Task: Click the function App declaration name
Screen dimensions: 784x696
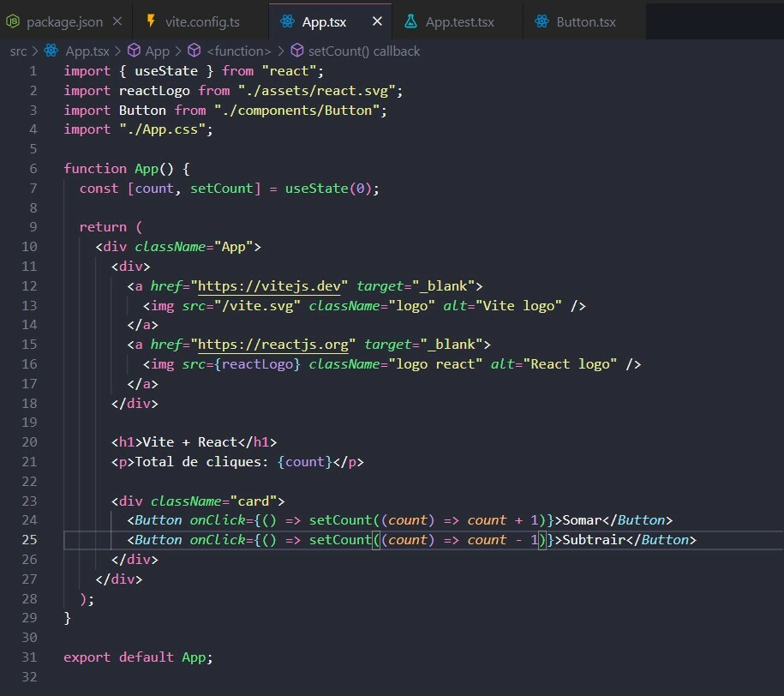Action: tap(147, 169)
